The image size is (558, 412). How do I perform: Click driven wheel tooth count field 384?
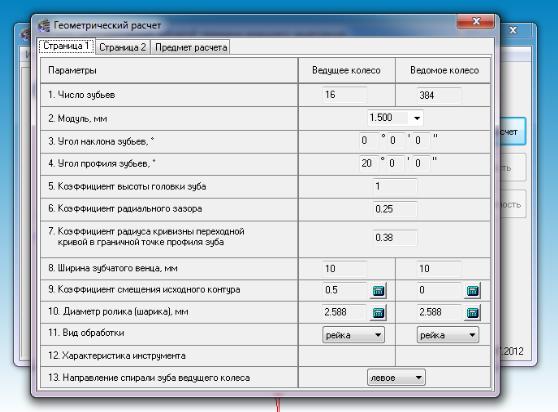coord(439,95)
